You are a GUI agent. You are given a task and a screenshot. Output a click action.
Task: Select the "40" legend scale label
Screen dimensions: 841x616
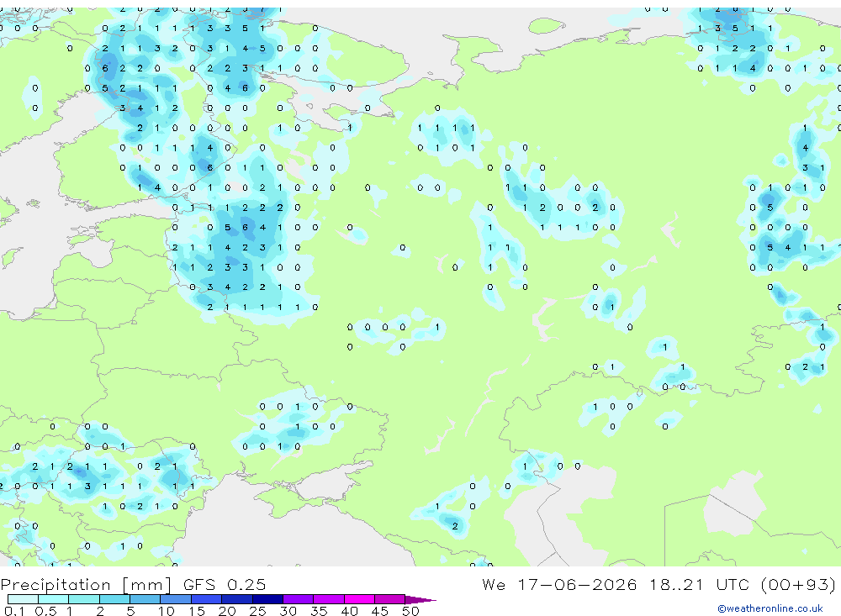(x=349, y=611)
